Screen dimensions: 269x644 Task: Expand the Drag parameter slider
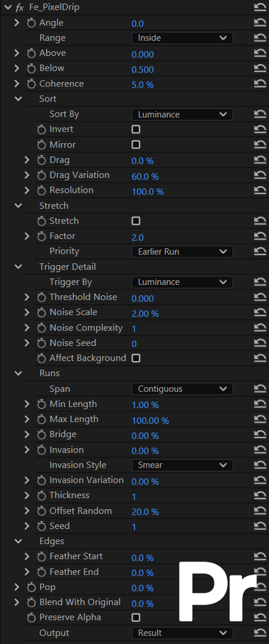(27, 160)
